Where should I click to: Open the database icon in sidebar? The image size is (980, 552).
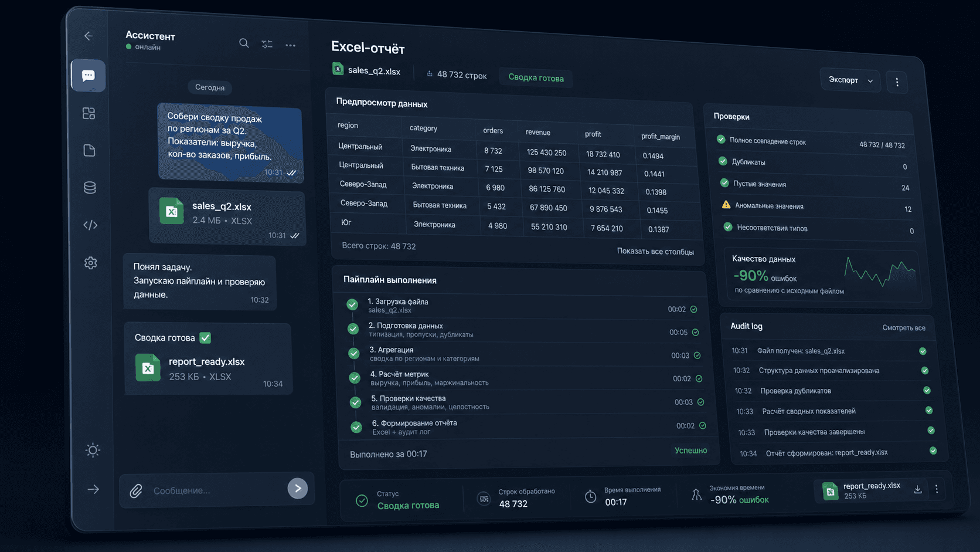tap(90, 188)
